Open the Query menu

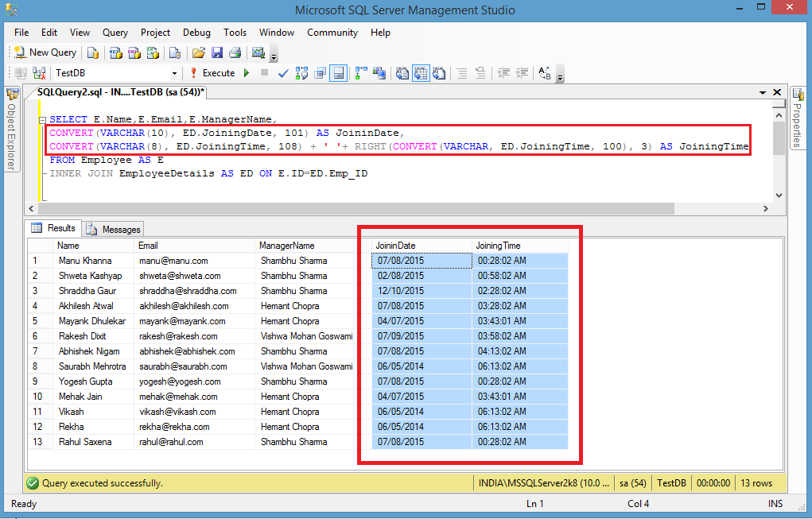tap(115, 33)
